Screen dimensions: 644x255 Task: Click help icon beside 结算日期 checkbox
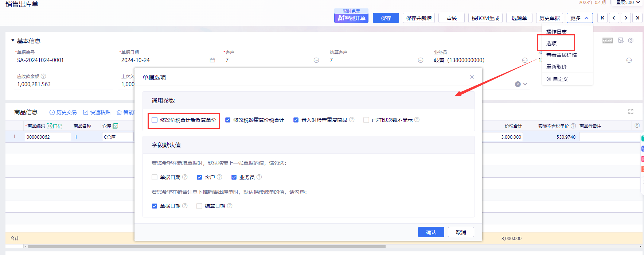[230, 206]
